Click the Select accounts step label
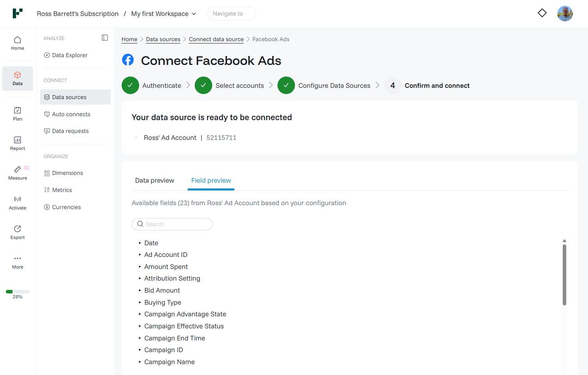588x375 pixels. pos(240,85)
